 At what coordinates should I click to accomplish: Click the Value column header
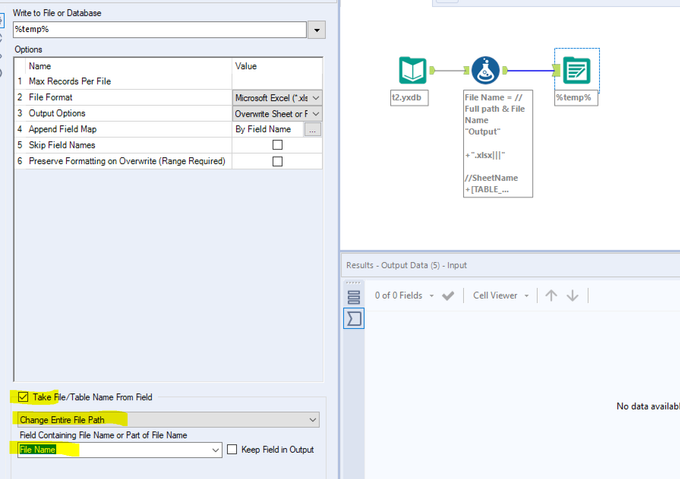(246, 66)
